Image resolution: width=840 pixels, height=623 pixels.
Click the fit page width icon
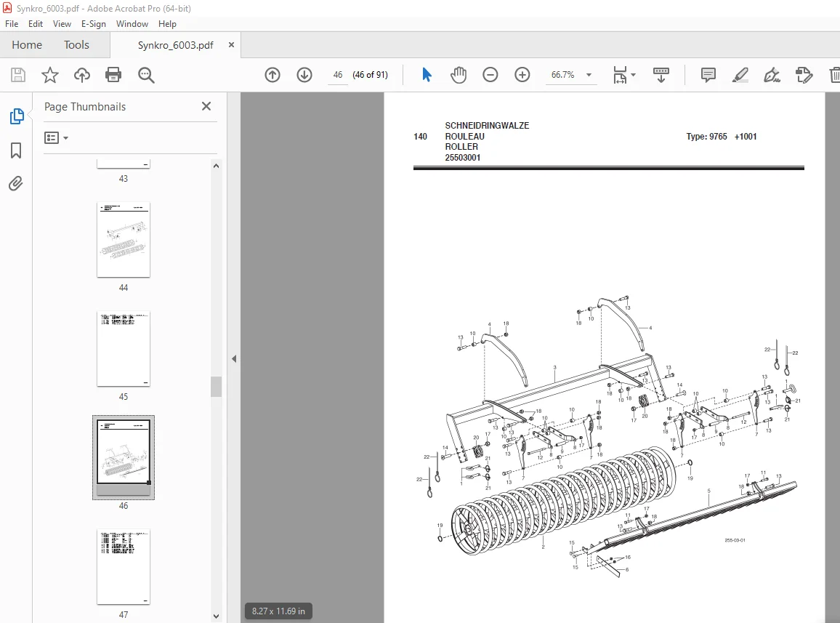(620, 75)
